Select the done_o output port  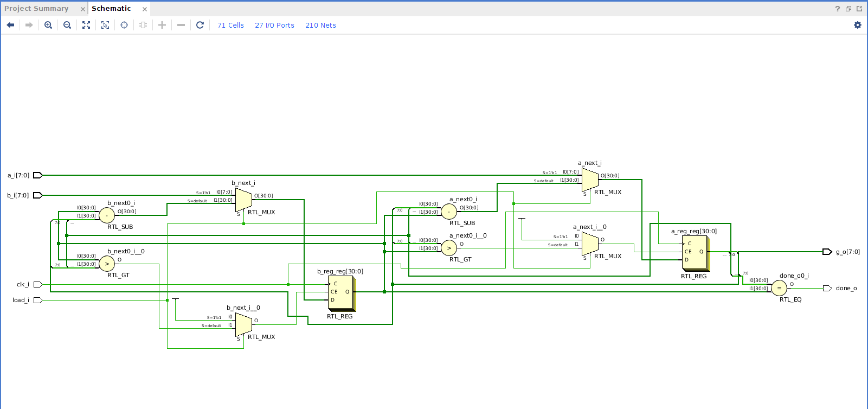click(x=827, y=288)
